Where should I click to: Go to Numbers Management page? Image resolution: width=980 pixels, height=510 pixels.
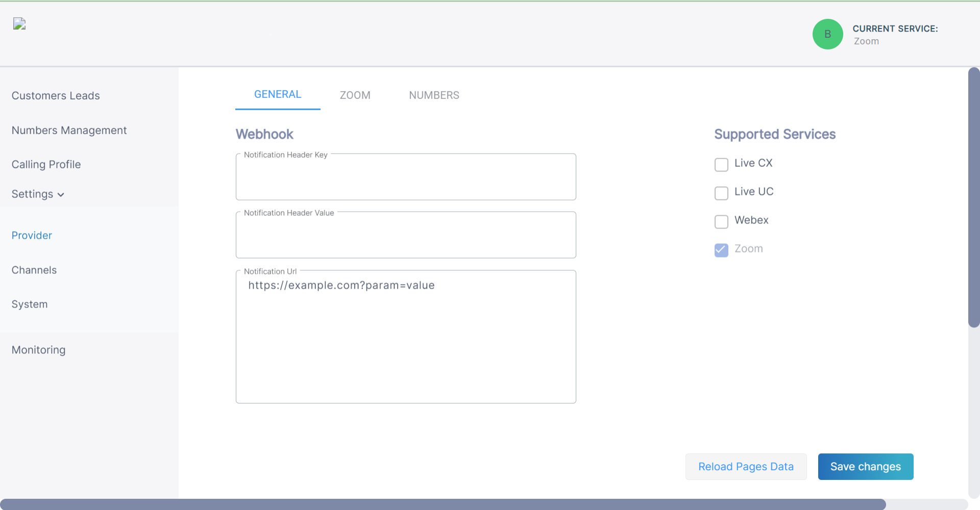click(69, 131)
